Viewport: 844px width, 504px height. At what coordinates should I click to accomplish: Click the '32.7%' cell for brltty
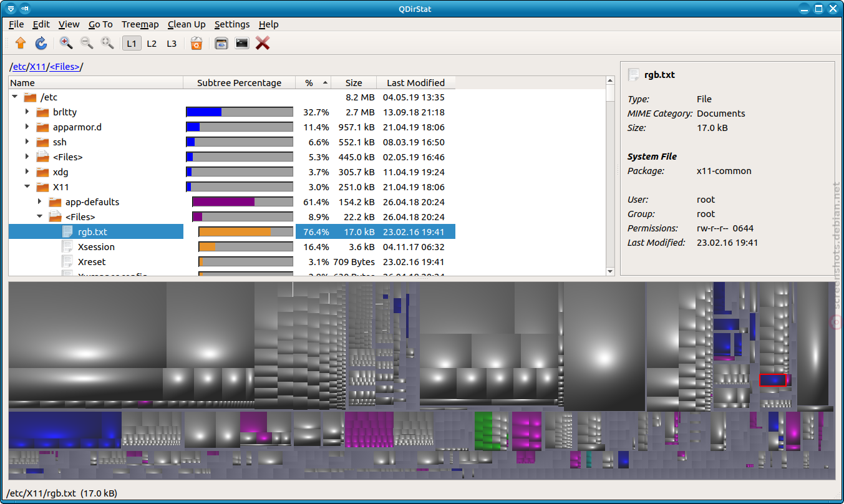pyautogui.click(x=316, y=112)
